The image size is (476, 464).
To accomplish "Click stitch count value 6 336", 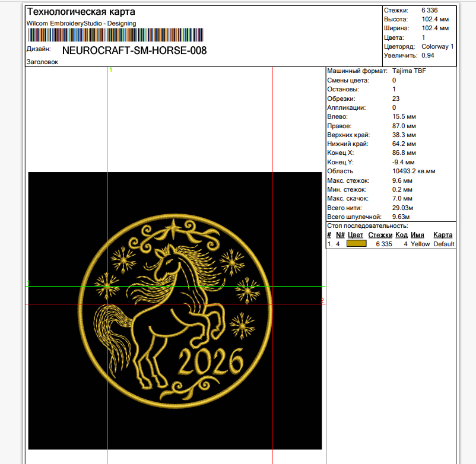I will point(429,10).
